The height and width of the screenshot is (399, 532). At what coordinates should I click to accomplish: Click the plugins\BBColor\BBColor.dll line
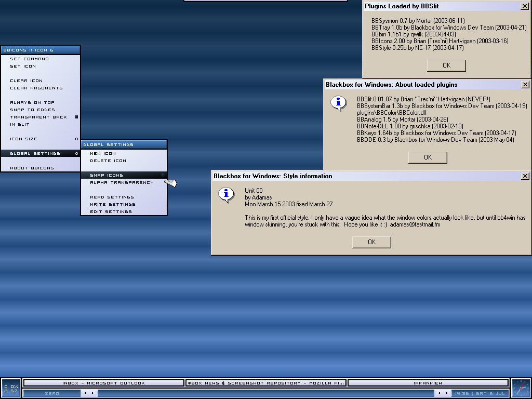pos(391,113)
